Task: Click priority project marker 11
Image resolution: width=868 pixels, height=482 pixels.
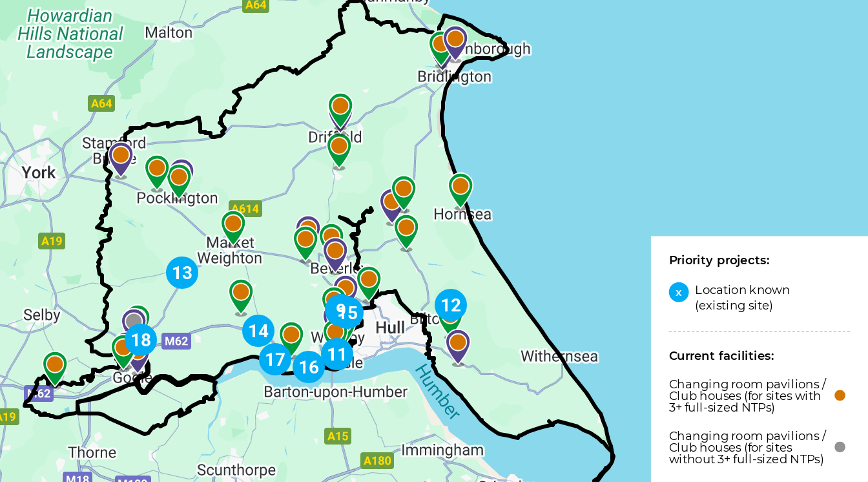Action: point(336,354)
